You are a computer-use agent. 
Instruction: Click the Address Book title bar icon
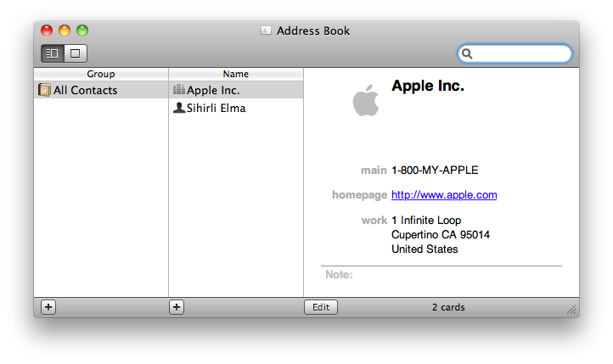coord(266,31)
